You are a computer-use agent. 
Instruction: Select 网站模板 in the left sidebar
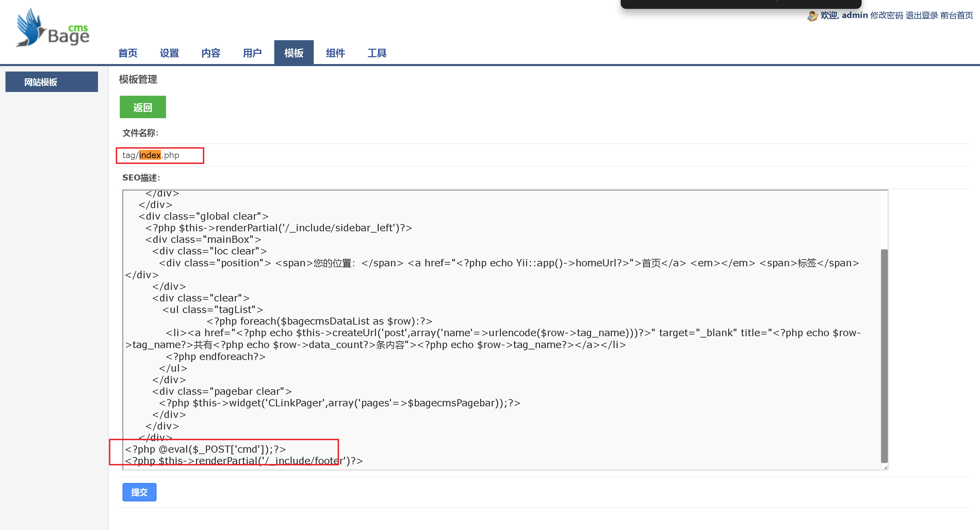click(52, 82)
